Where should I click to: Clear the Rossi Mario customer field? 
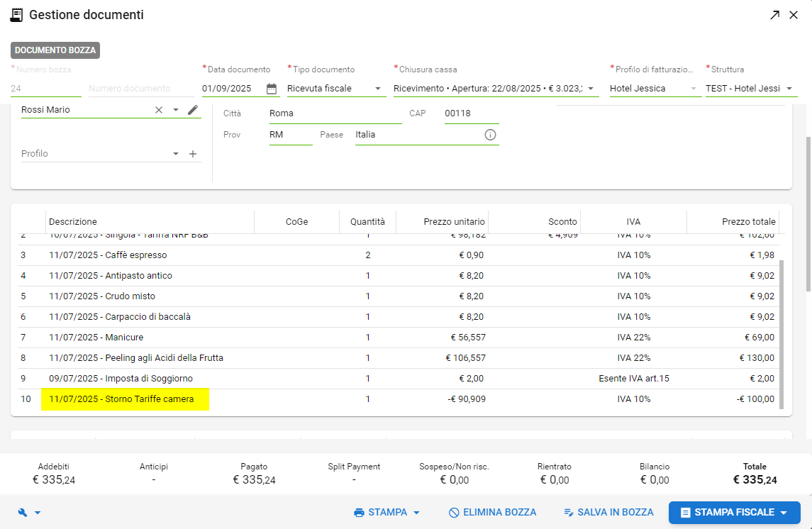159,110
